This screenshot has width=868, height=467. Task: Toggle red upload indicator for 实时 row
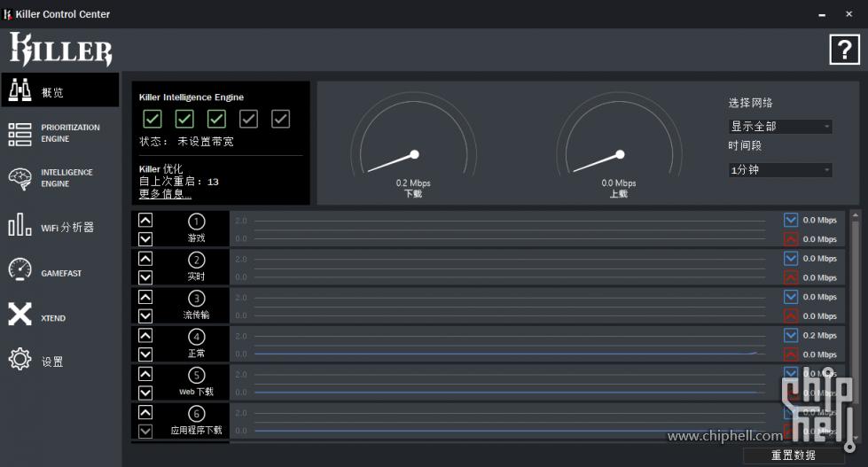(x=791, y=277)
